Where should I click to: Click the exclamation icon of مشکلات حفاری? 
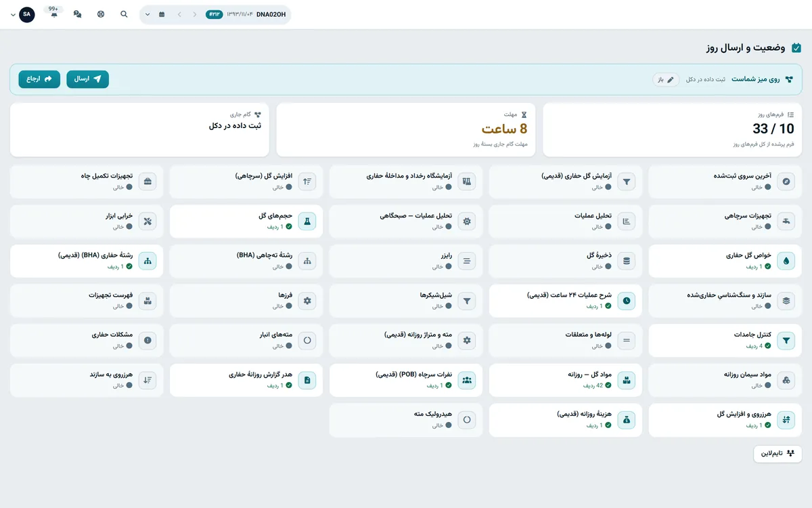coord(148,341)
